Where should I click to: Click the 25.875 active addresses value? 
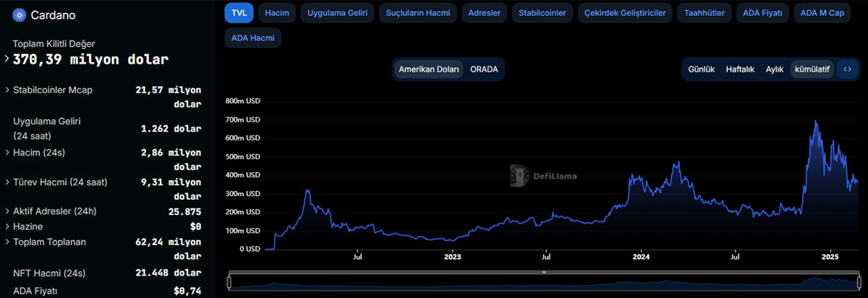[184, 212]
